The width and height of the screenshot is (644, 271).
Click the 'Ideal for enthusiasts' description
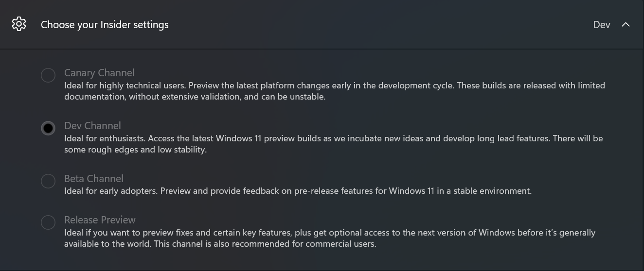pos(334,144)
